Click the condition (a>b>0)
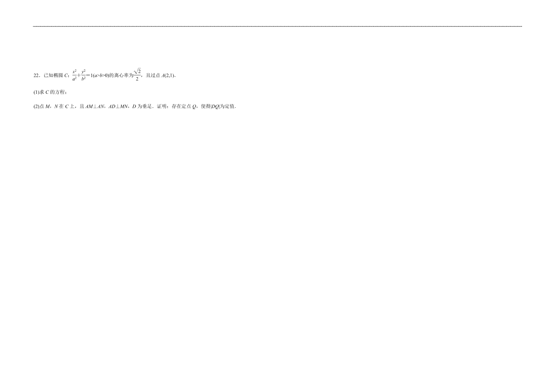 tap(100, 75)
